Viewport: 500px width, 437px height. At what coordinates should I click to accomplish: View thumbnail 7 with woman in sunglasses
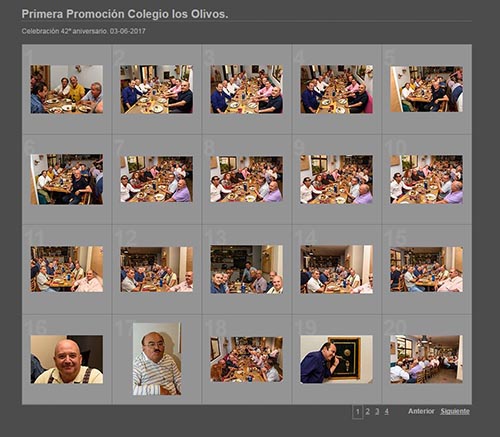click(157, 179)
